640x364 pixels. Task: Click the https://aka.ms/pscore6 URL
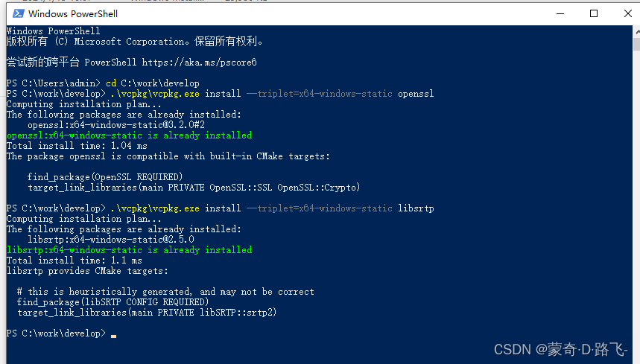point(199,63)
